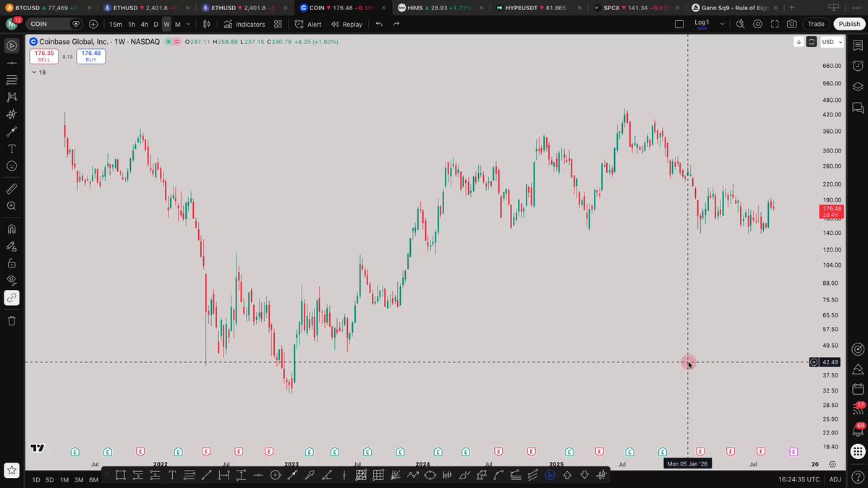Click the add symbol compare plus icon
Viewport: 868px width, 488px height.
(93, 24)
